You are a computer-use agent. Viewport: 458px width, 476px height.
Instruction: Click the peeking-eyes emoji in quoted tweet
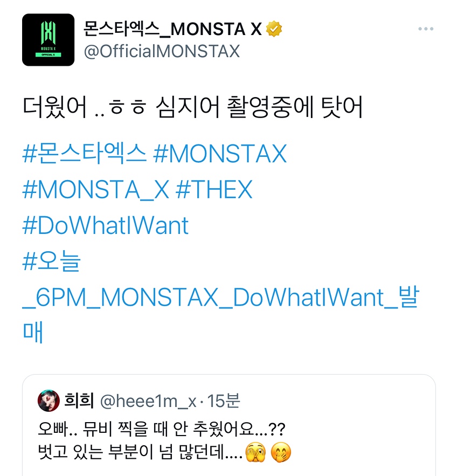tap(255, 452)
